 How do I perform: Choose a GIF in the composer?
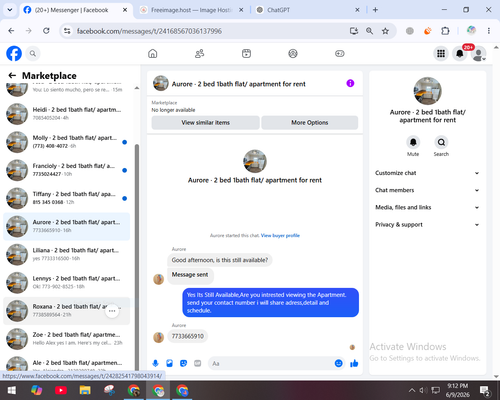click(198, 363)
